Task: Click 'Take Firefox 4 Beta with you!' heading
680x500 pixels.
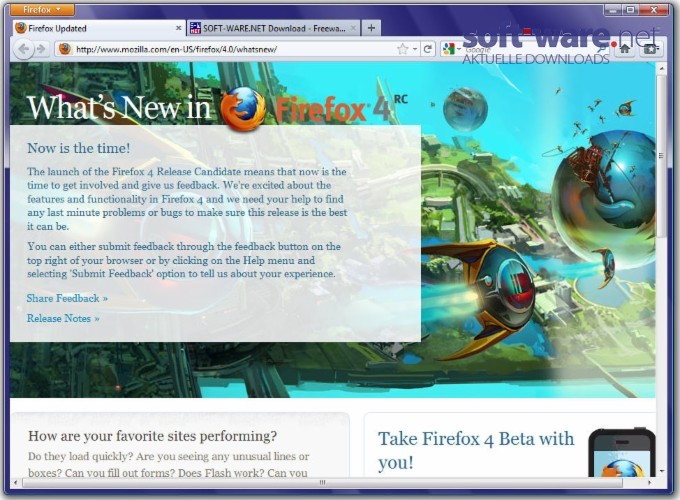Action: pyautogui.click(x=476, y=450)
